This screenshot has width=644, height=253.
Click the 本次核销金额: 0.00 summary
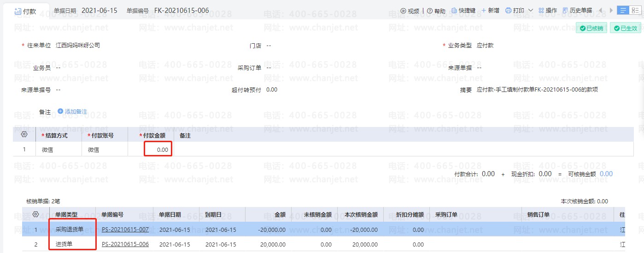point(584,201)
